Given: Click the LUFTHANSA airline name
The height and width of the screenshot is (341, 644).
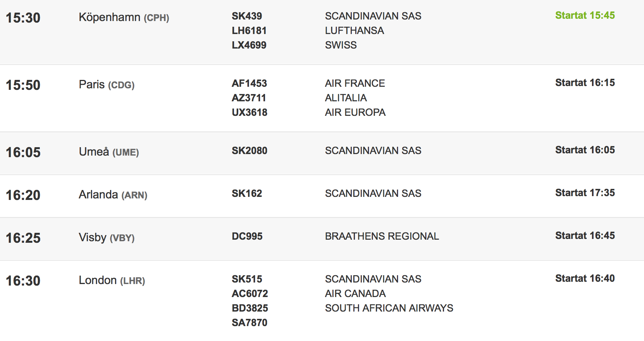Looking at the screenshot, I should pyautogui.click(x=354, y=31).
